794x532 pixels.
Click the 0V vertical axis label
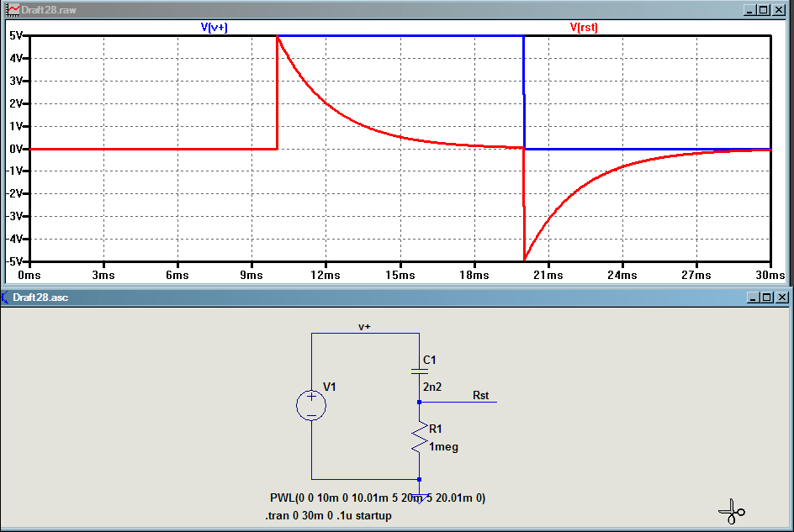click(x=16, y=149)
